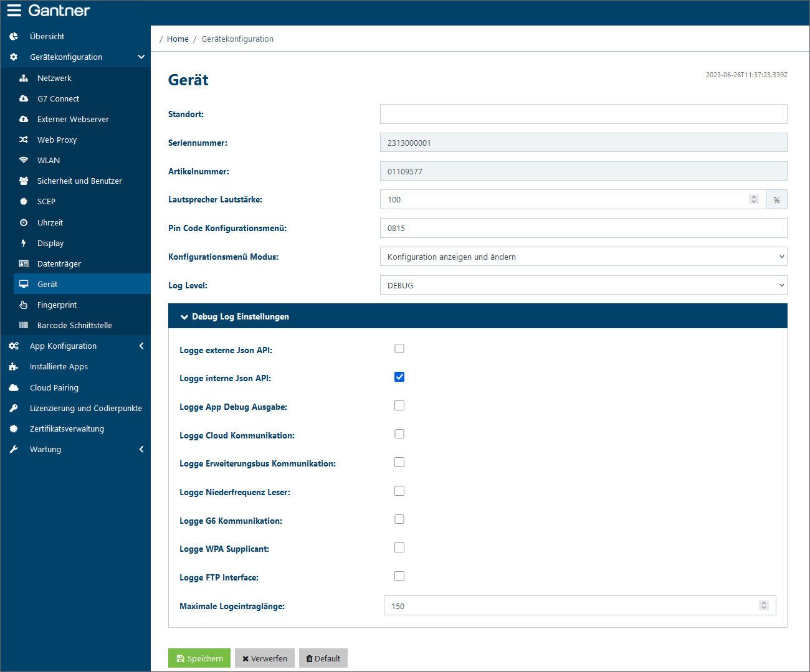
Task: Collapse the Debug Log Einstellungen section
Action: tap(478, 316)
